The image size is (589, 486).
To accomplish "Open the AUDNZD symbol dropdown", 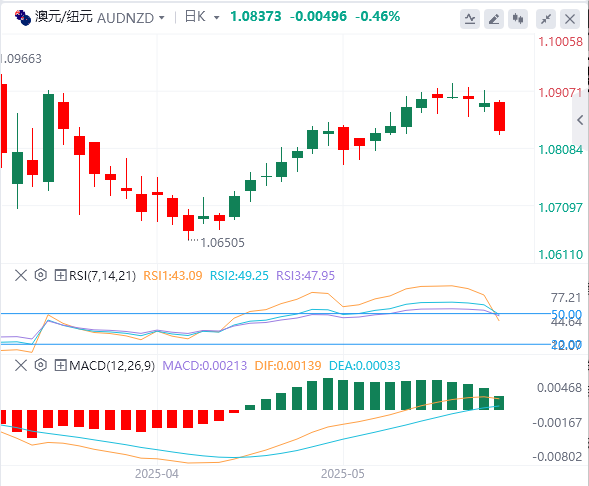I will click(162, 18).
